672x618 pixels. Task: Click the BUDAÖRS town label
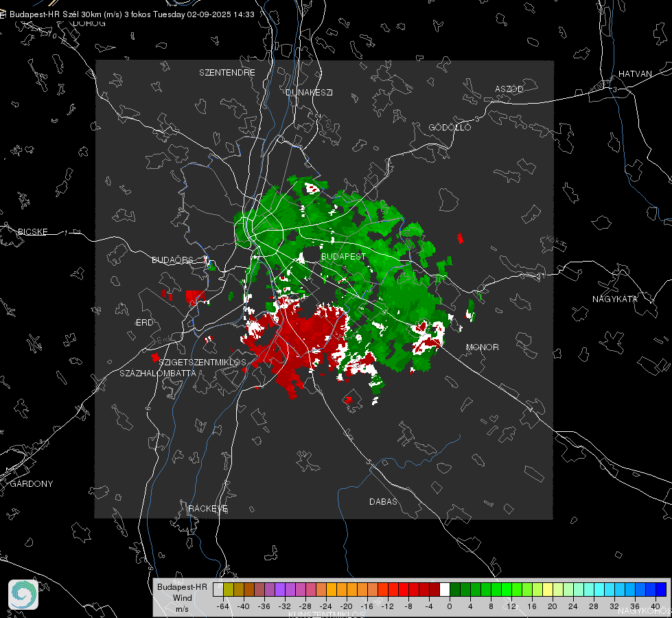[173, 260]
